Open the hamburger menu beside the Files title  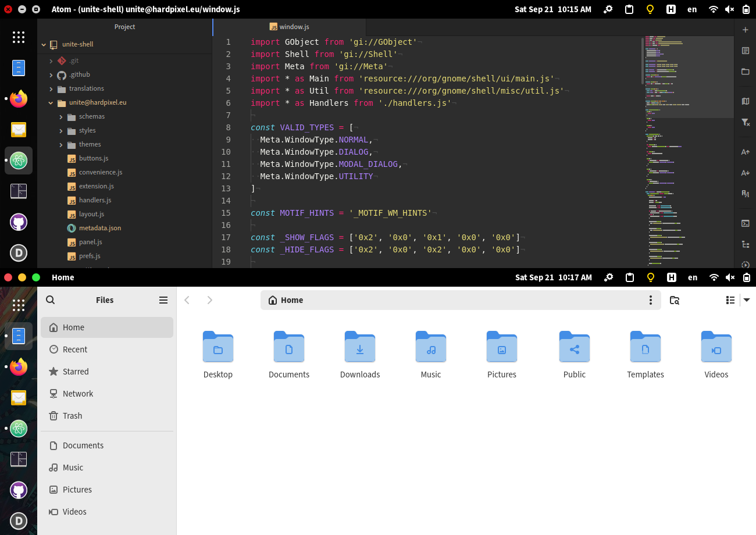click(163, 300)
